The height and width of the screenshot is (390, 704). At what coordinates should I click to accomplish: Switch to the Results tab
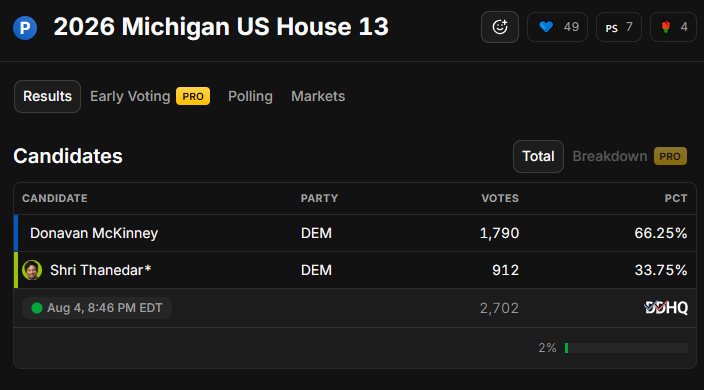point(47,96)
